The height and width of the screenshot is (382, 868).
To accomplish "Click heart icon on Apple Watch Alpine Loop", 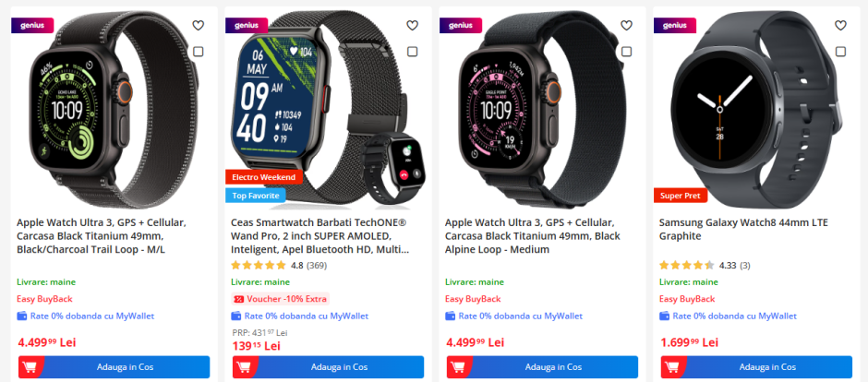I will [627, 26].
